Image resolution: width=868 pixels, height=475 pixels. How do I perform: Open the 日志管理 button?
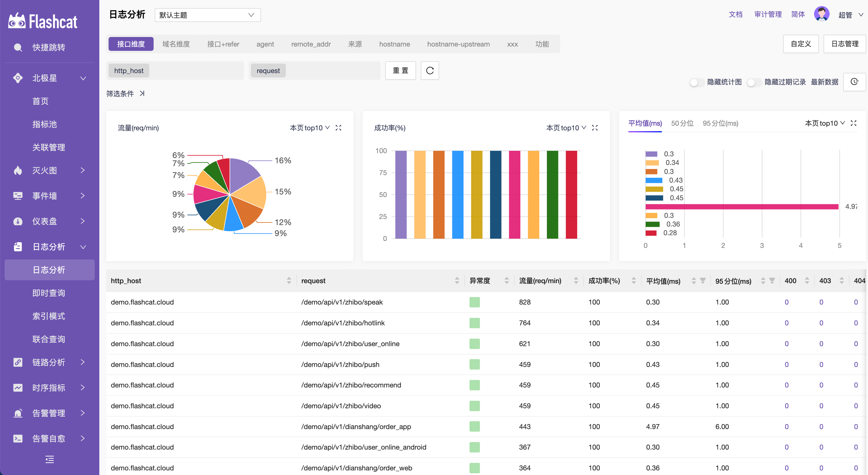coord(844,44)
